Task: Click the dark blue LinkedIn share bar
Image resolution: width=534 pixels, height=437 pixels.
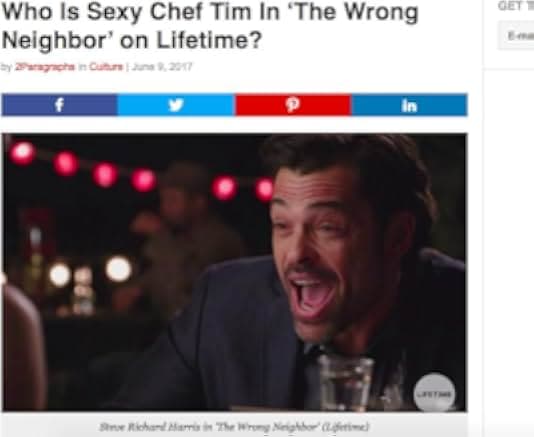Action: (409, 105)
